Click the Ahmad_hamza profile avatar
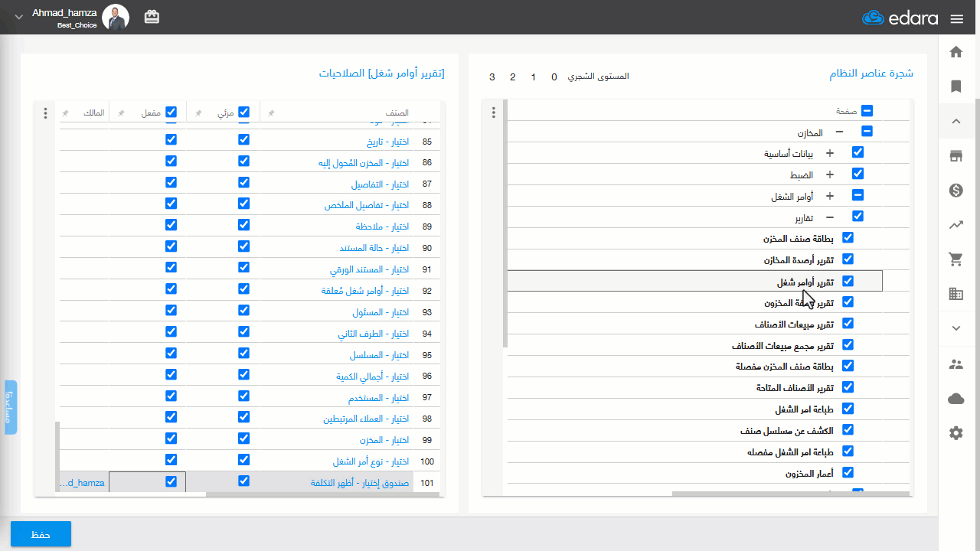980x551 pixels. pyautogui.click(x=116, y=18)
